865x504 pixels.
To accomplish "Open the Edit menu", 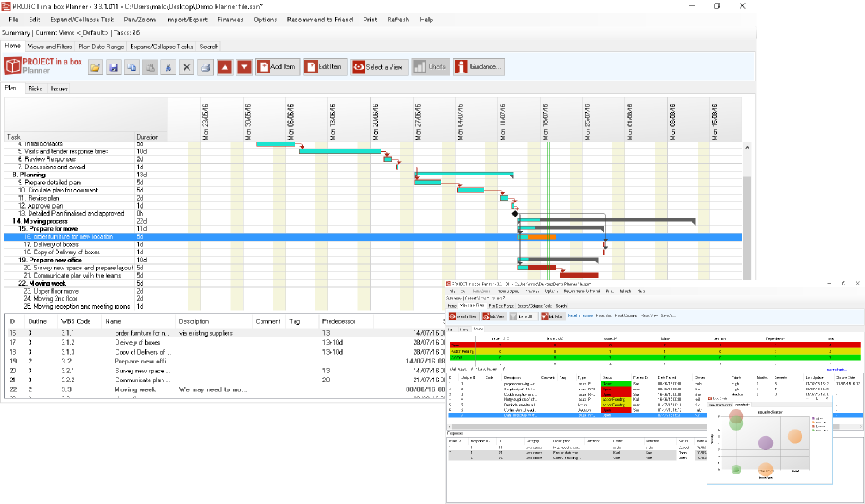I will point(35,20).
